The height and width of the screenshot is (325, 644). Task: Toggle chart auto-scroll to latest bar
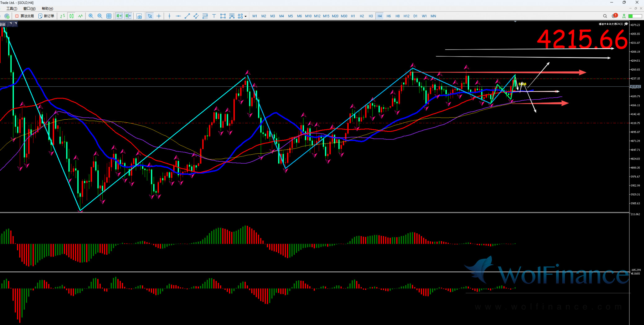[119, 16]
